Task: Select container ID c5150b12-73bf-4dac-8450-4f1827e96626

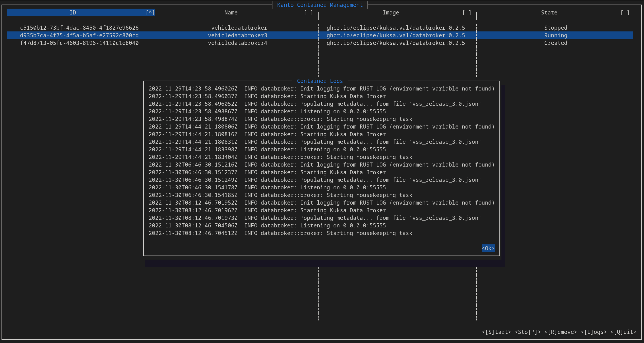Action: [x=79, y=28]
